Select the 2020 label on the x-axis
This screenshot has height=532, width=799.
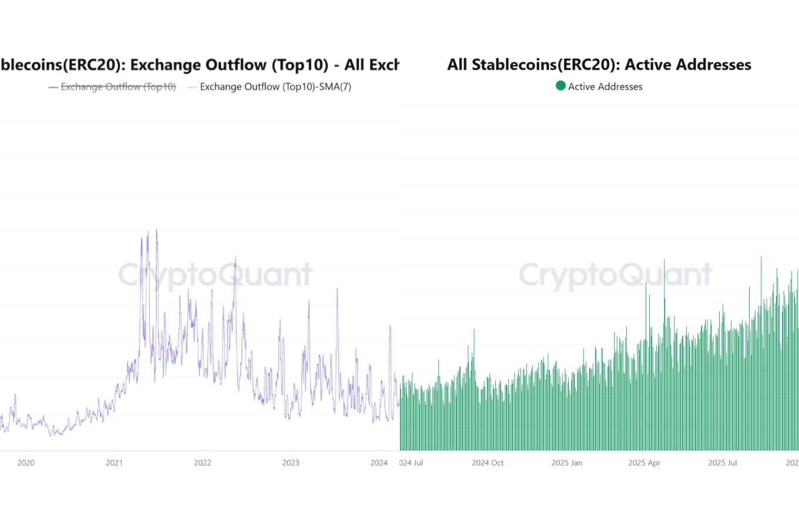(x=26, y=463)
